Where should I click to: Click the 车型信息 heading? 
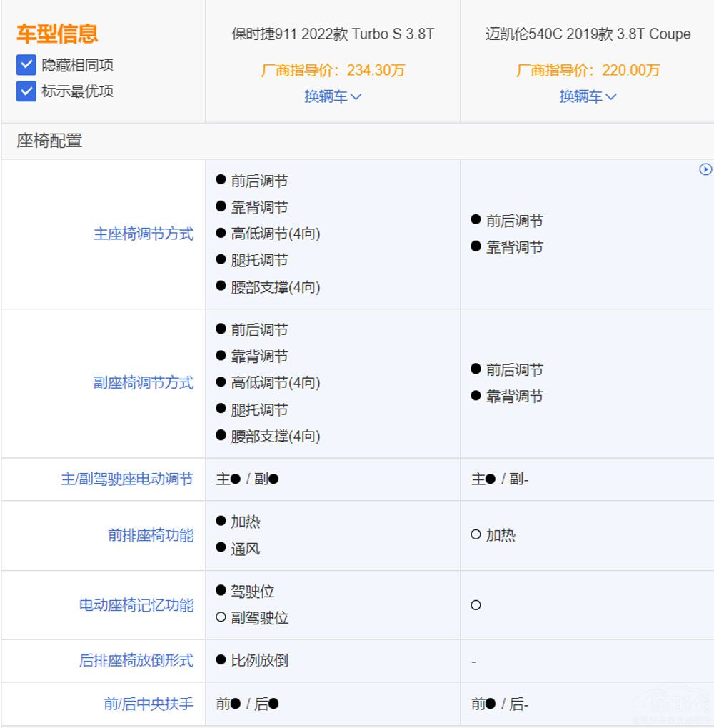(57, 34)
